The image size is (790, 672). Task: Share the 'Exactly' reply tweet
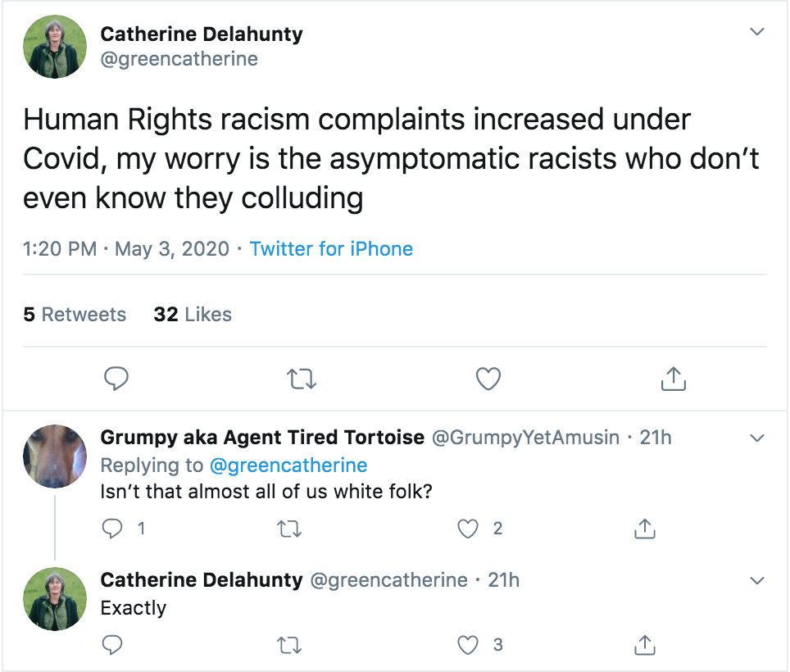645,646
